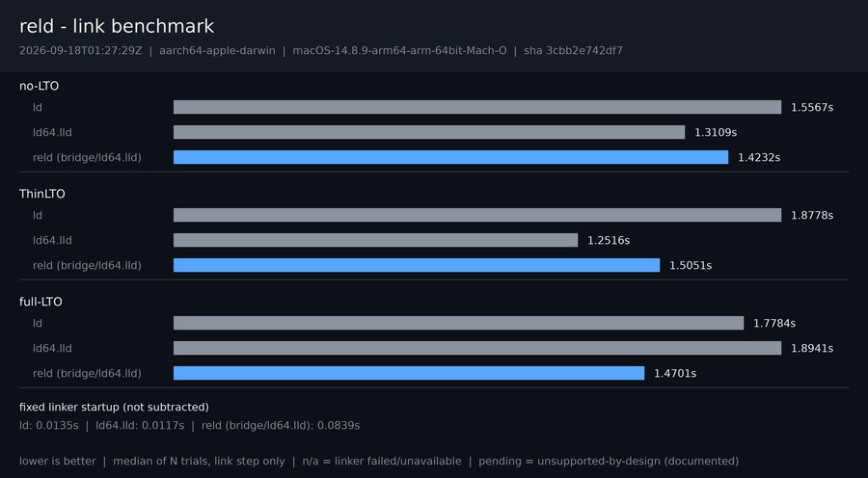
Task: Click the 'median of N trials, link step only' note
Action: tap(199, 461)
